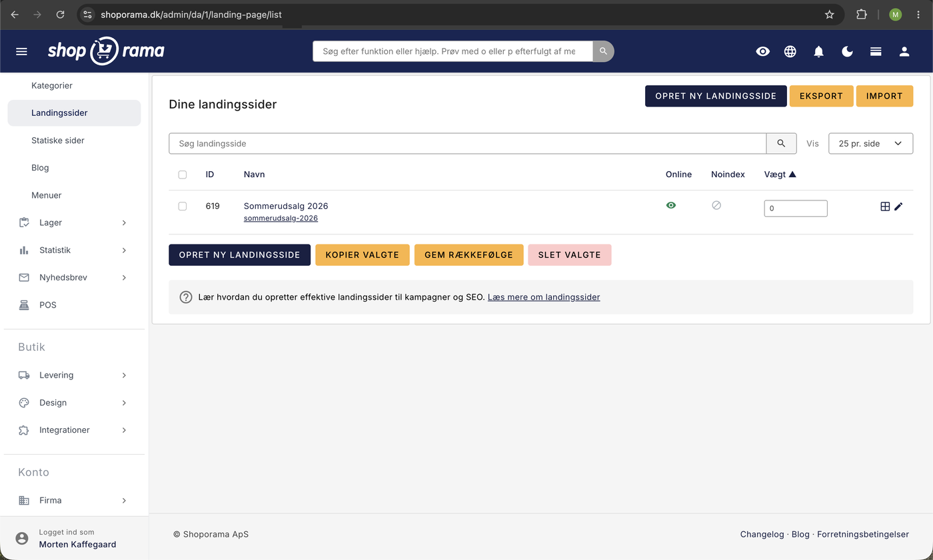Open the card icon in header
The width and height of the screenshot is (933, 560).
tap(876, 51)
